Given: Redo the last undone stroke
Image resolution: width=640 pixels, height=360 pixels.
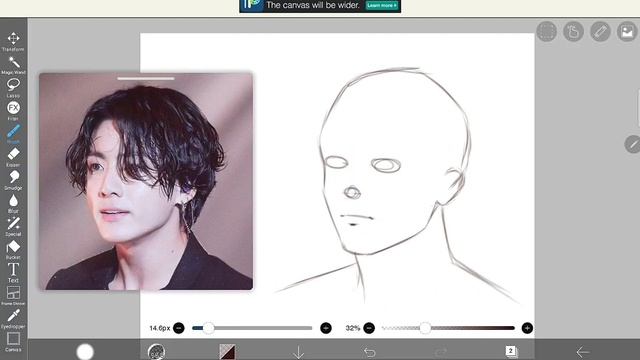Looking at the screenshot, I should pos(440,352).
